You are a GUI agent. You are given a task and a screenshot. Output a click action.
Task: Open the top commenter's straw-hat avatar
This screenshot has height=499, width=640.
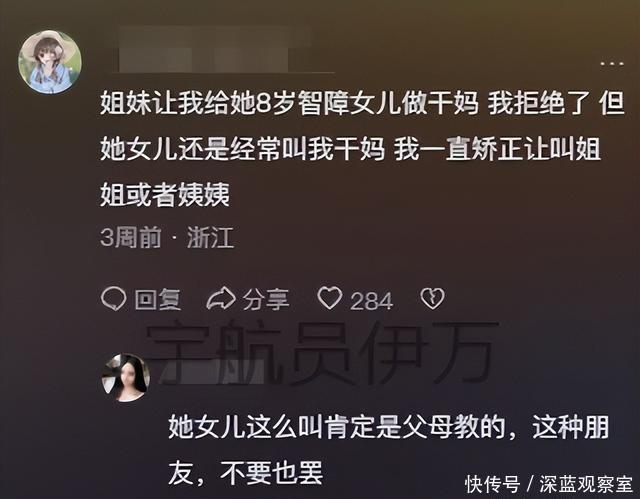click(x=50, y=62)
